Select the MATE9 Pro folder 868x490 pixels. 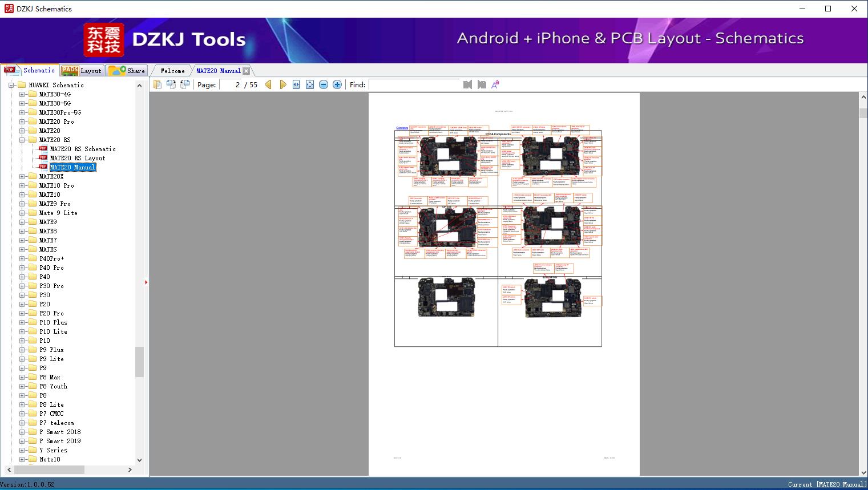[55, 204]
